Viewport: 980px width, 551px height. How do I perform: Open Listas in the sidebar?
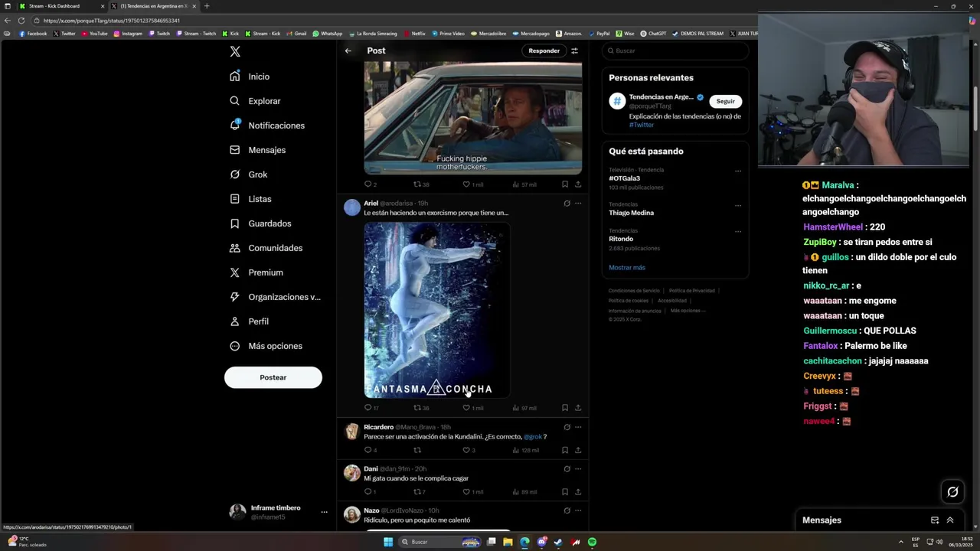(x=251, y=199)
